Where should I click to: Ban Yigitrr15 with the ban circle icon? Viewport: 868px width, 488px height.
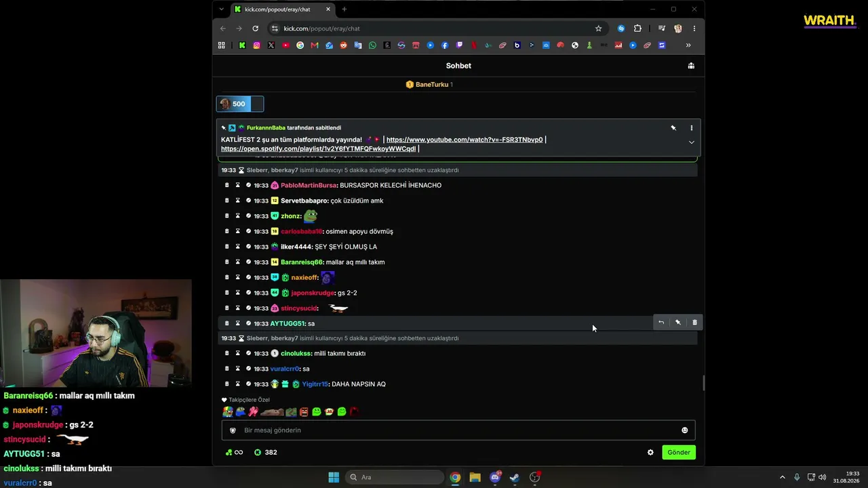[x=248, y=384]
